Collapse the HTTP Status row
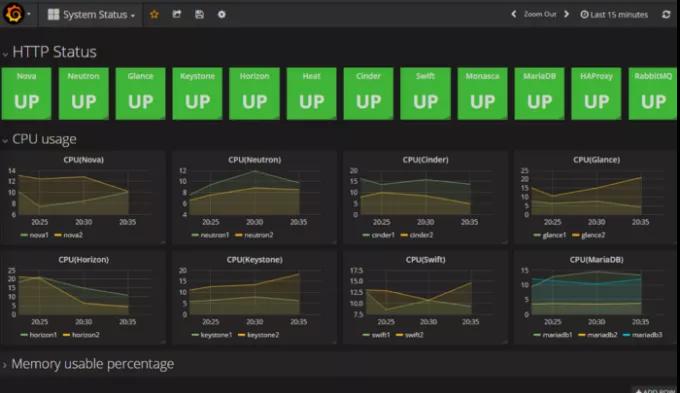The image size is (680, 393). point(5,54)
